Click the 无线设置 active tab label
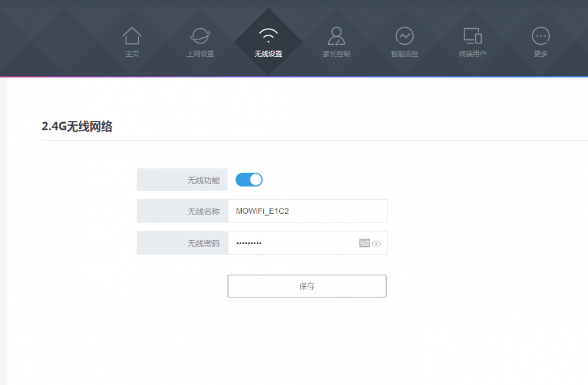 (269, 54)
